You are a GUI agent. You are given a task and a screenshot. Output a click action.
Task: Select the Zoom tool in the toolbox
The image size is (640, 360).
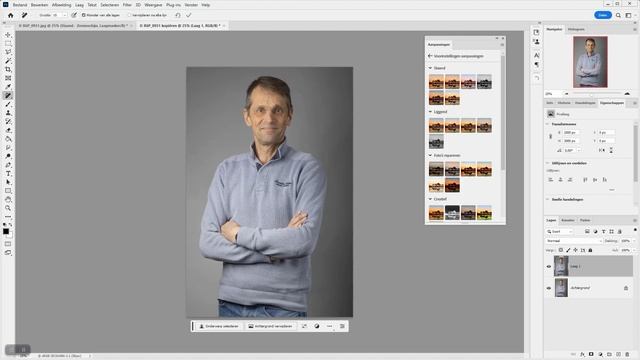[x=8, y=208]
